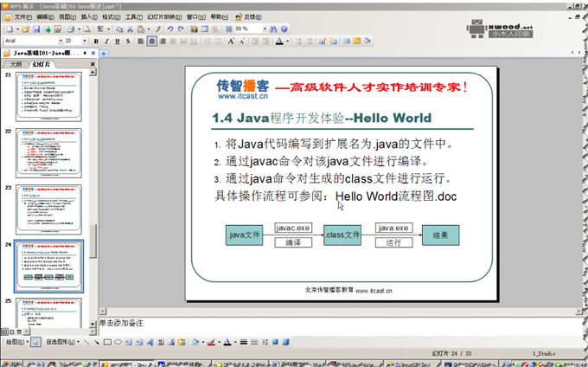Close the slide thumbnail panel
Image resolution: width=588 pixels, height=367 pixels.
[x=93, y=64]
